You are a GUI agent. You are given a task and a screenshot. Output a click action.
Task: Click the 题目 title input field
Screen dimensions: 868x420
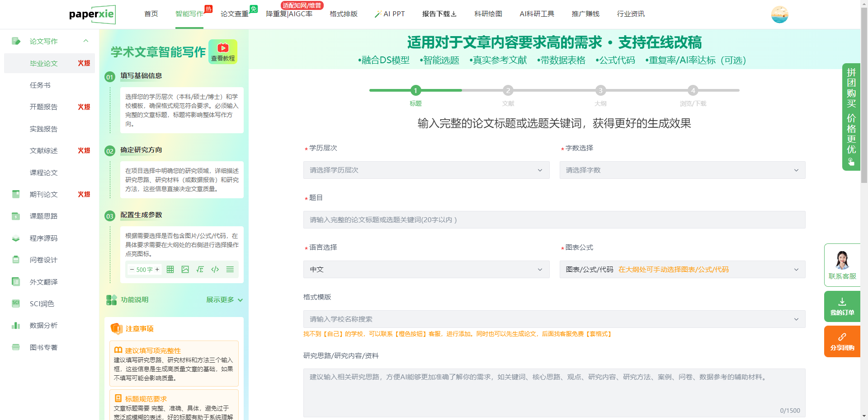coord(554,220)
